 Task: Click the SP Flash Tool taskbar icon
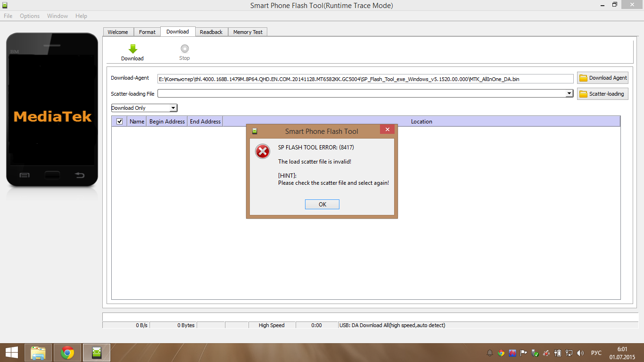coord(97,353)
